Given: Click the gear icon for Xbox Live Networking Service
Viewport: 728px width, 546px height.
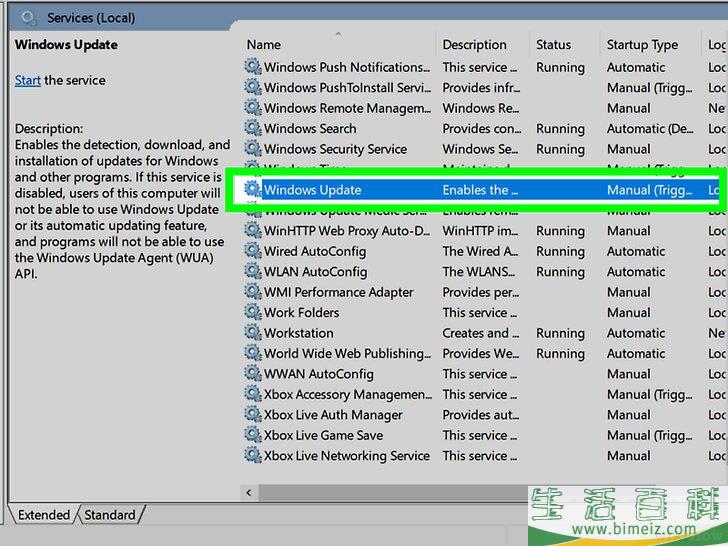Looking at the screenshot, I should click(253, 455).
